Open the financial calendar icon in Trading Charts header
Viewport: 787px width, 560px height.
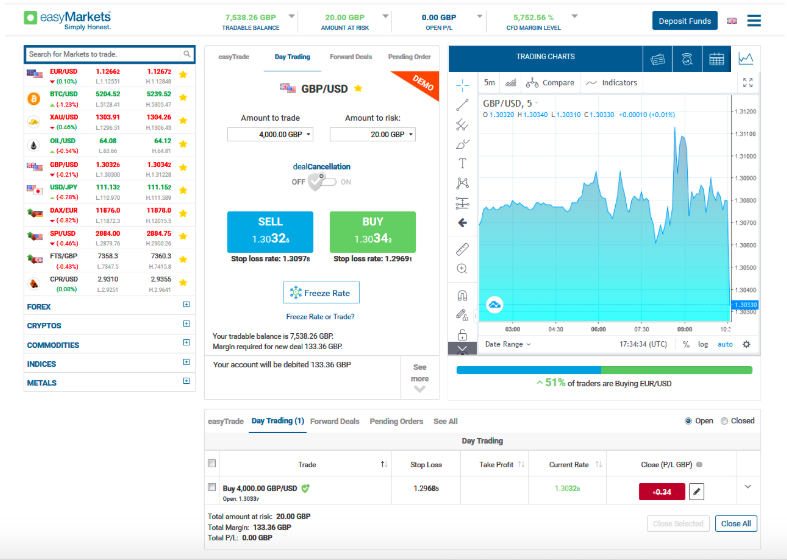(716, 59)
